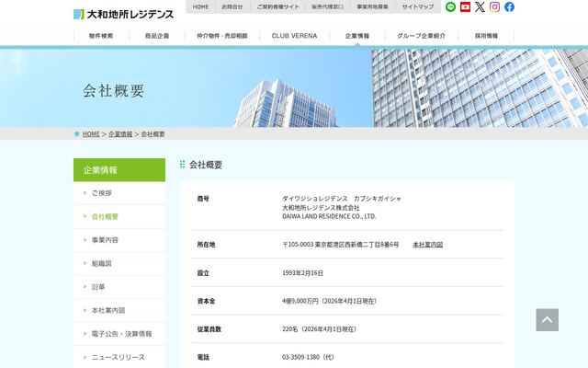The width and height of the screenshot is (588, 368).
Task: Open 会社概要 in the sidebar
Action: point(119,217)
